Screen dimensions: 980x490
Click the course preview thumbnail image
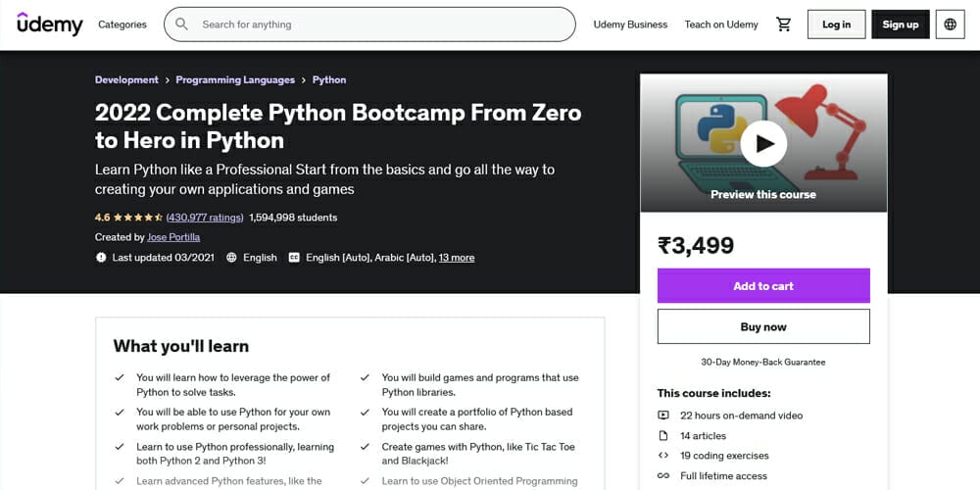tap(763, 143)
